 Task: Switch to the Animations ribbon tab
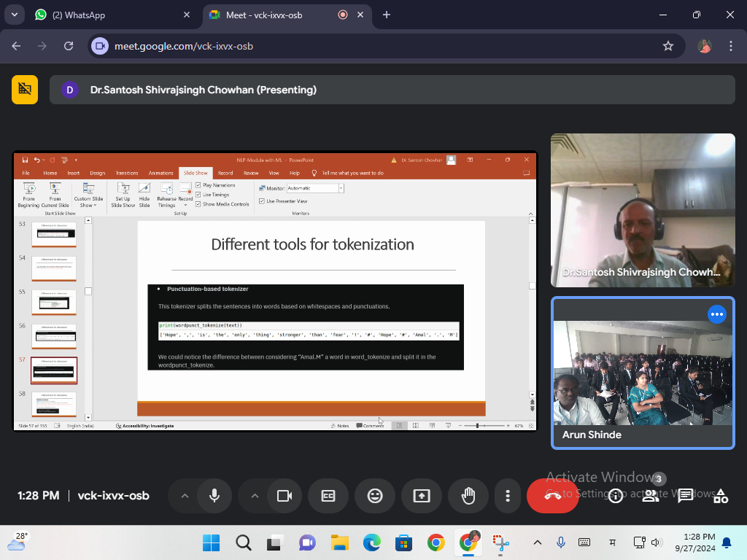tap(160, 173)
